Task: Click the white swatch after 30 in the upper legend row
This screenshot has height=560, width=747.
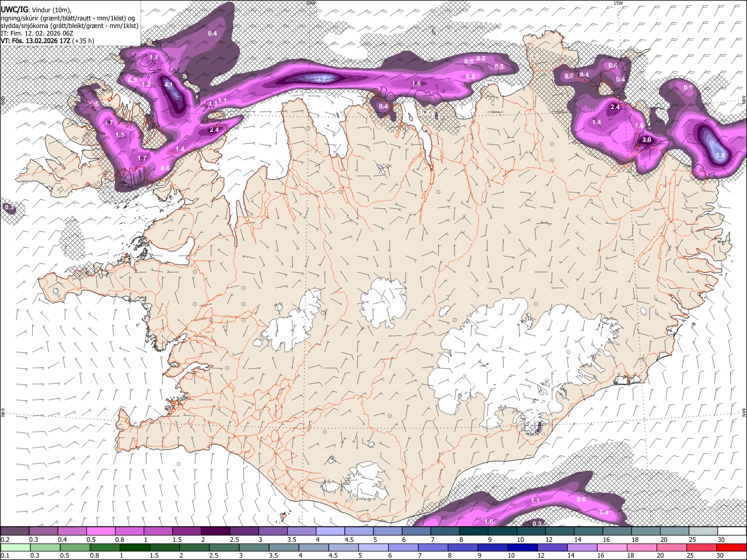Action: (x=732, y=531)
